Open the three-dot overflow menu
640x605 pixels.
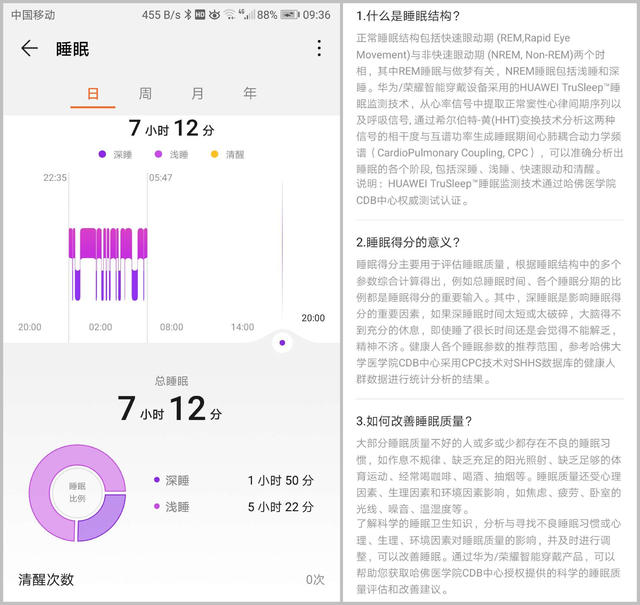click(319, 48)
